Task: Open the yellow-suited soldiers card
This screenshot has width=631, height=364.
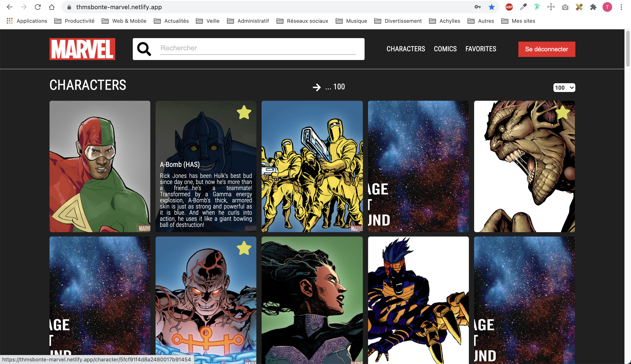Action: pos(312,166)
